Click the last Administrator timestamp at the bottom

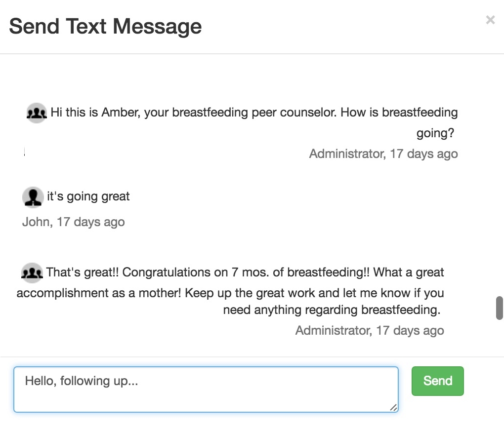[370, 330]
